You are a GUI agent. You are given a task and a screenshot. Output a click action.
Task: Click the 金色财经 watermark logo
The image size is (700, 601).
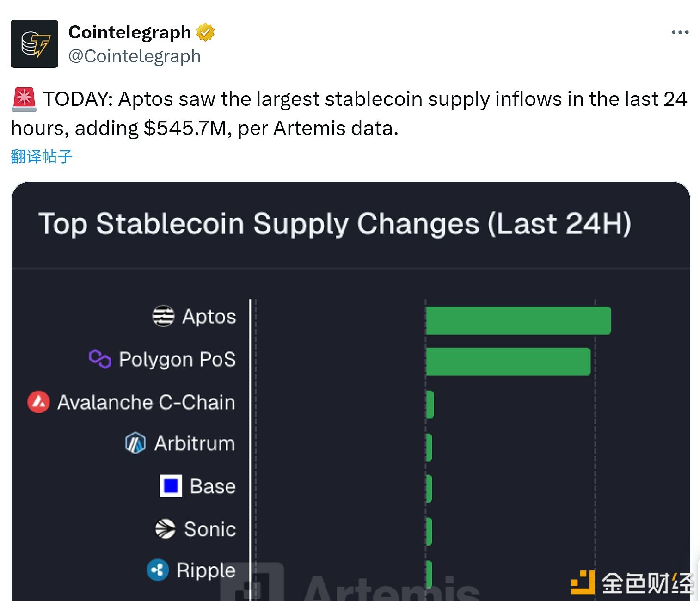click(632, 583)
